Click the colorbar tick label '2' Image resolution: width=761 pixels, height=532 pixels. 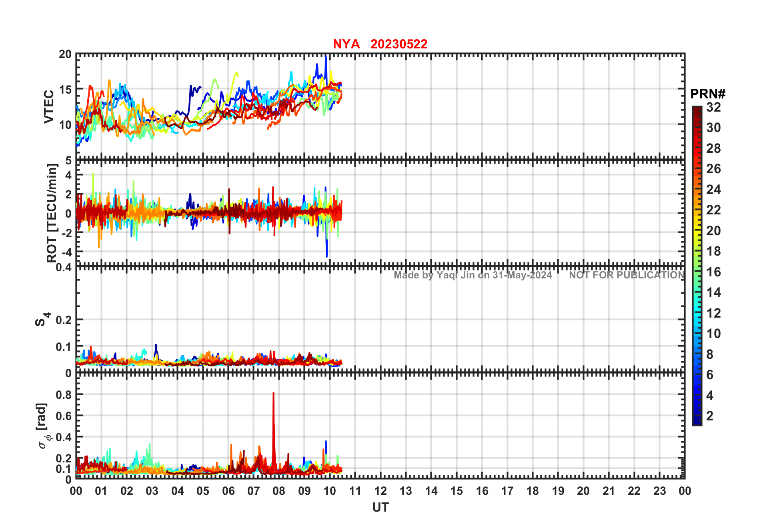point(710,416)
